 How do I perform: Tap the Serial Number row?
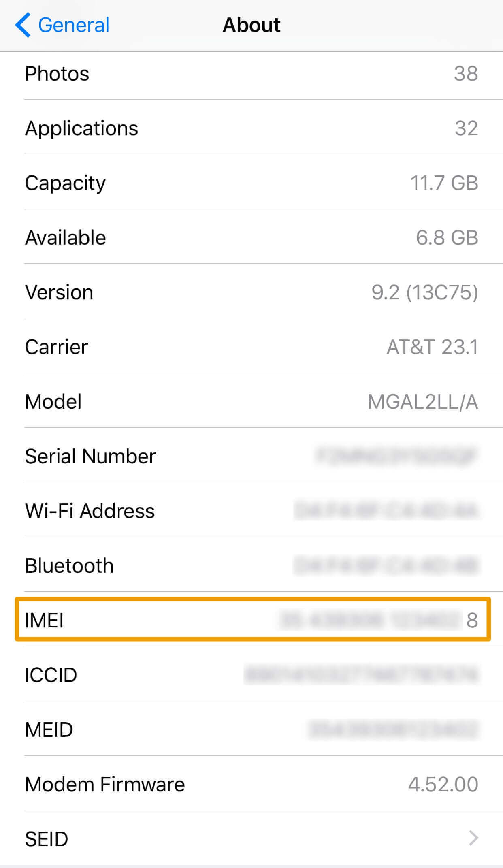(251, 455)
